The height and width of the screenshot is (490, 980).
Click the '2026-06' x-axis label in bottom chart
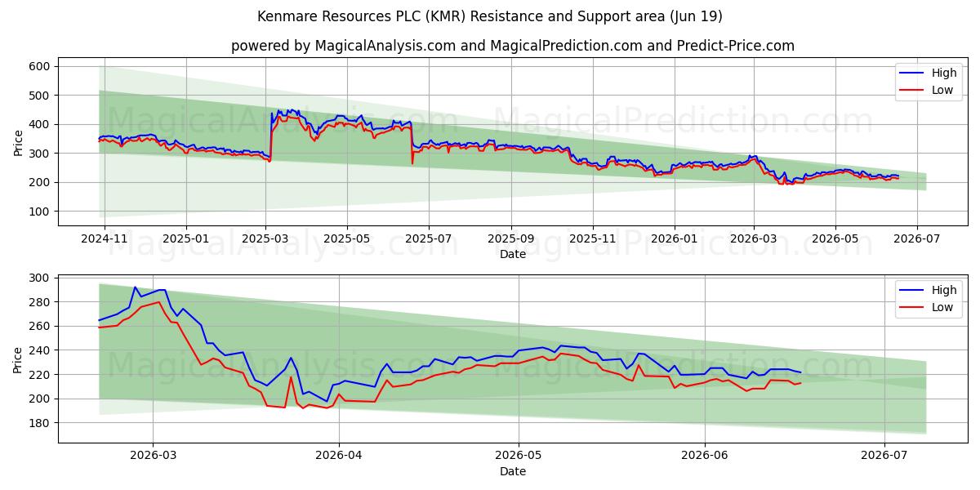pos(704,456)
